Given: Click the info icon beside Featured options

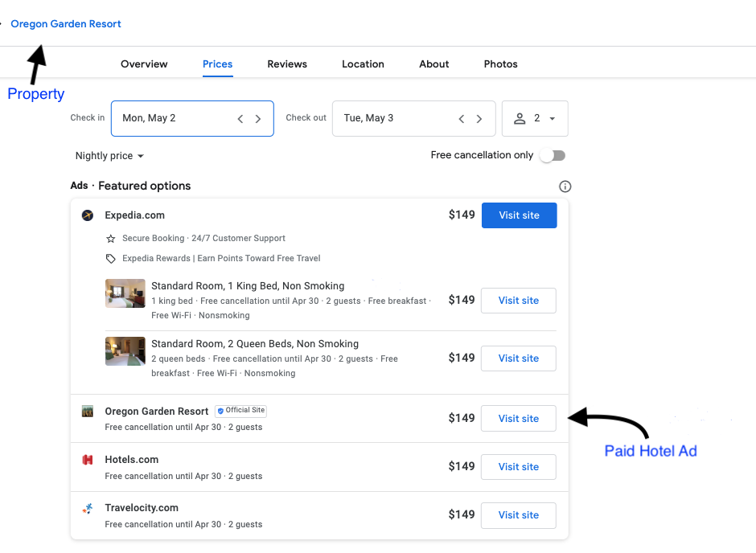Looking at the screenshot, I should [x=565, y=186].
